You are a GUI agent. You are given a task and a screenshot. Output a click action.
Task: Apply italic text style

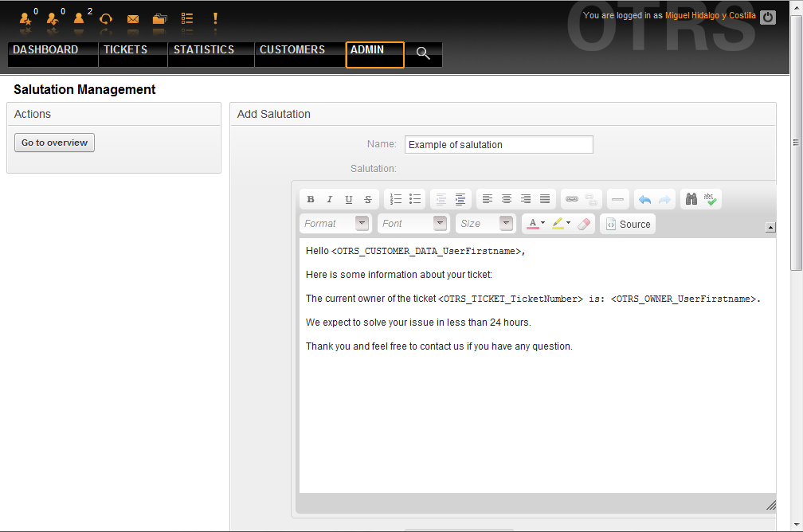(329, 199)
